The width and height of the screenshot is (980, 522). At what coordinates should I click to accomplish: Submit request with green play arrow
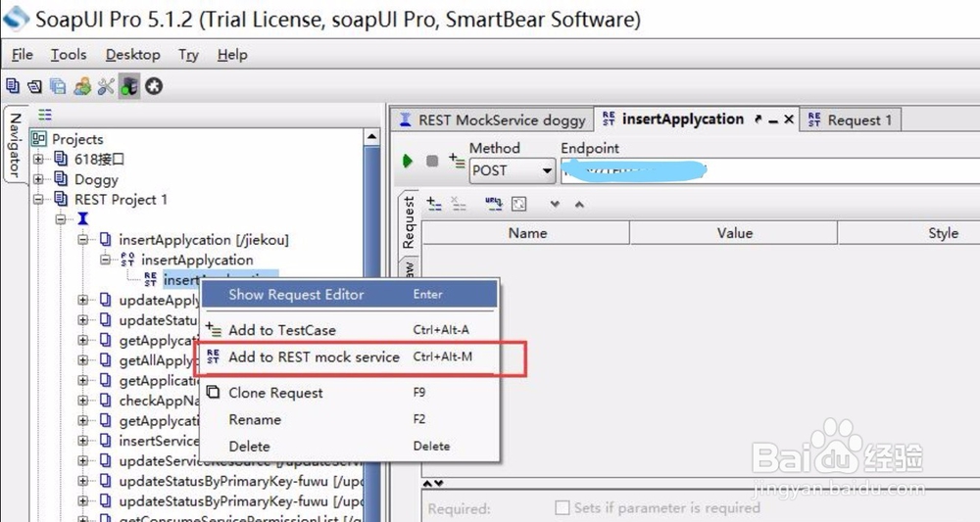(408, 161)
